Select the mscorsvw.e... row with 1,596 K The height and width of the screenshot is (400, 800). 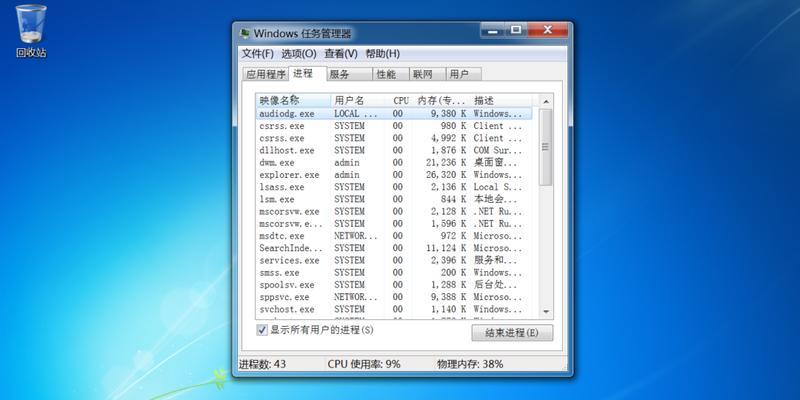[x=394, y=223]
